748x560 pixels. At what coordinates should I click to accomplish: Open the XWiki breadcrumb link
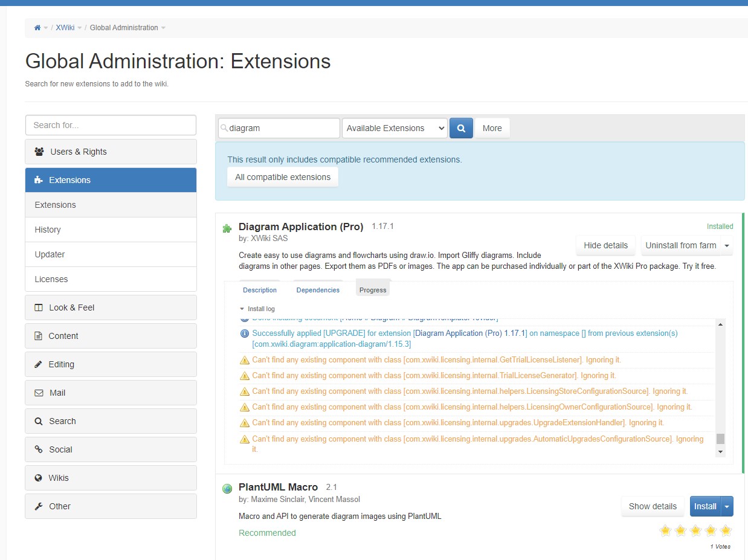pyautogui.click(x=65, y=28)
